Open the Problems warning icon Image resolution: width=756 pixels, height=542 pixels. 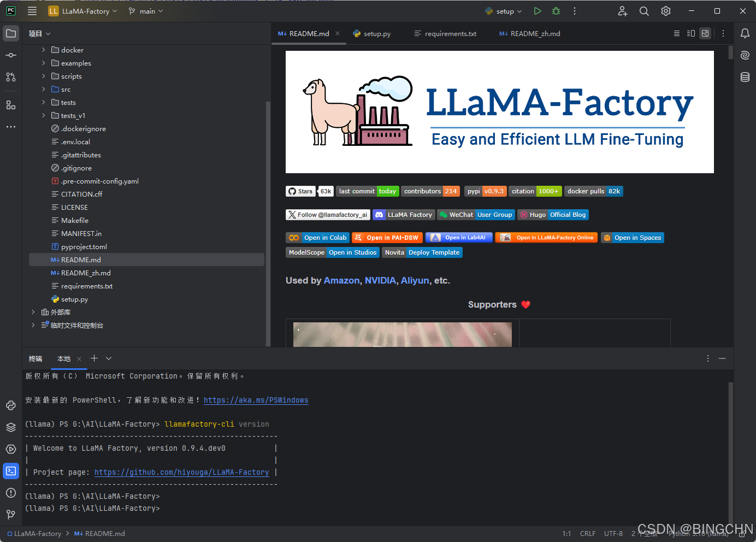[11, 493]
